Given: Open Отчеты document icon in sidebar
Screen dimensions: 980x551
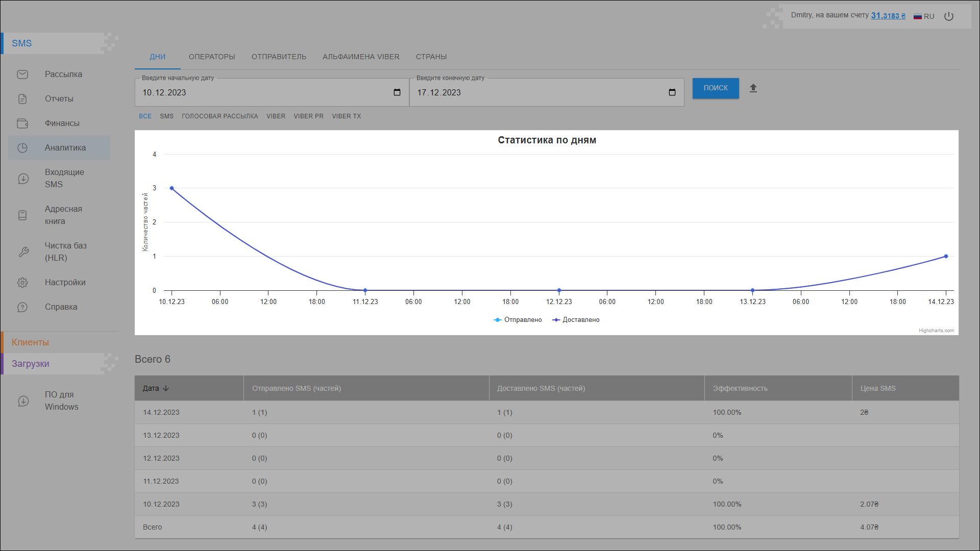Looking at the screenshot, I should (22, 99).
